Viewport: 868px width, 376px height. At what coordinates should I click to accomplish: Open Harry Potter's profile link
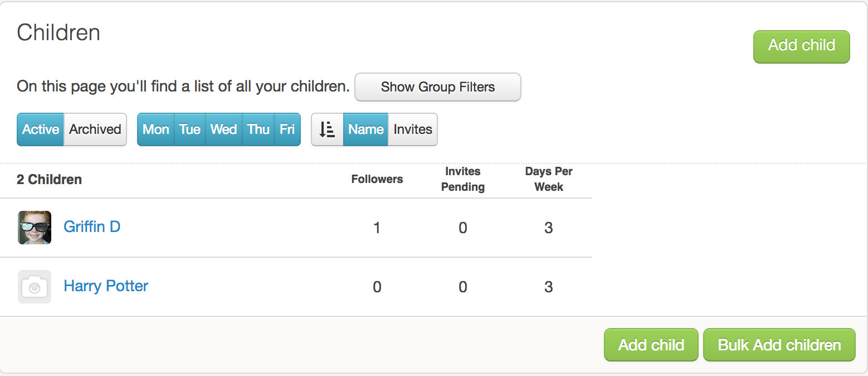[106, 286]
